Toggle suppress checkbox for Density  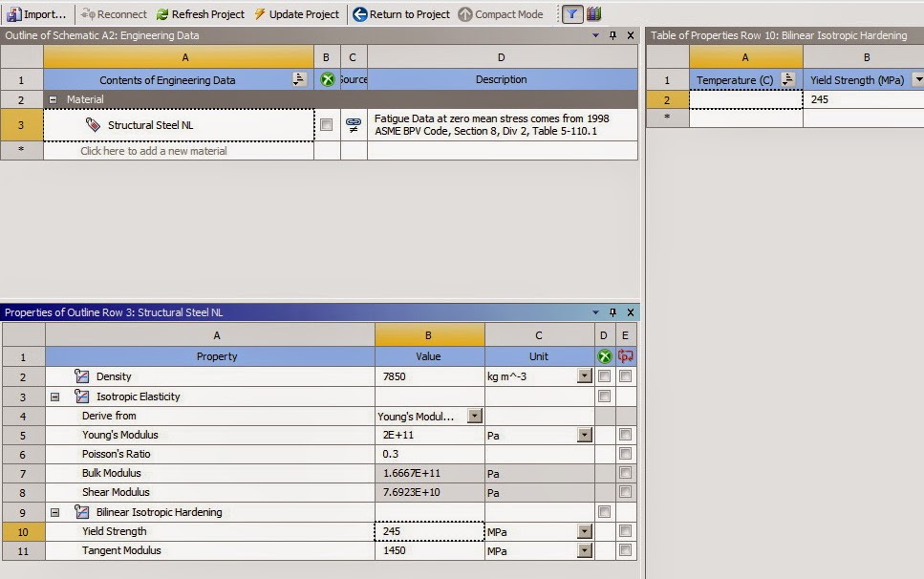[604, 375]
